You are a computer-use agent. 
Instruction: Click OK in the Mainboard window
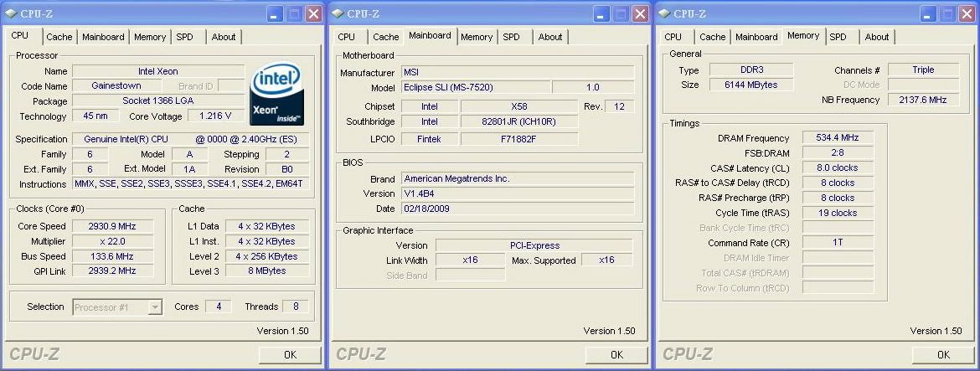616,355
